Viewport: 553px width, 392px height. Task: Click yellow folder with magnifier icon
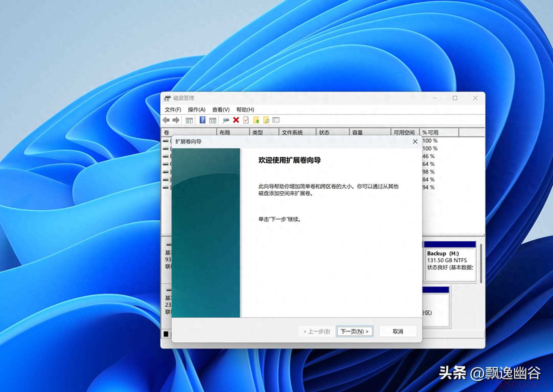266,120
